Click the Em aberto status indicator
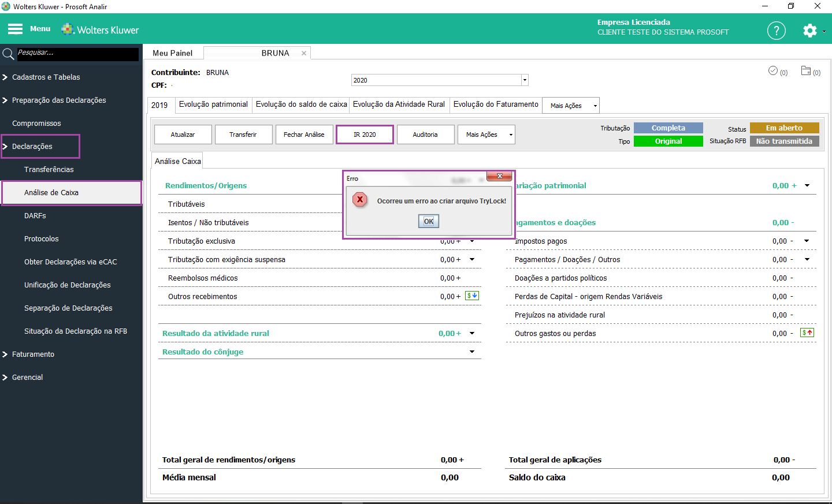Screen dimensions: 832x504 pyautogui.click(x=785, y=128)
